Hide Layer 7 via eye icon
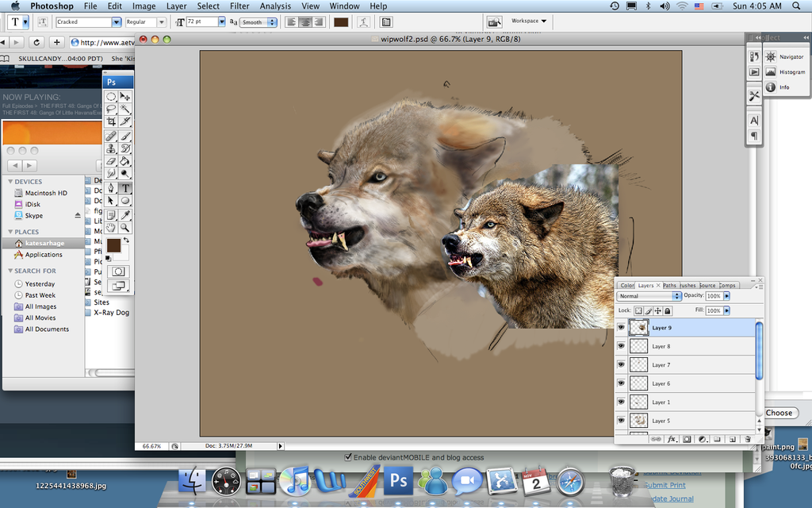 pyautogui.click(x=621, y=365)
